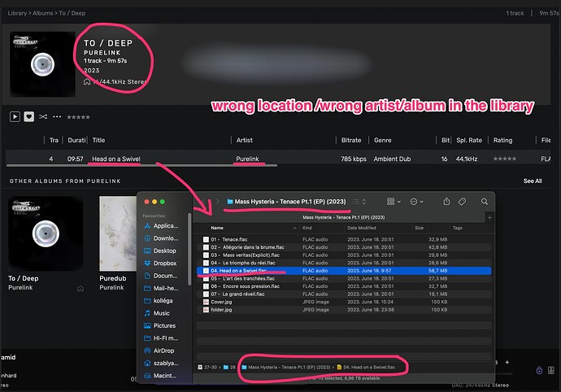Open the To / Deep album card thumbnail
The width and height of the screenshot is (561, 392).
coord(46,233)
